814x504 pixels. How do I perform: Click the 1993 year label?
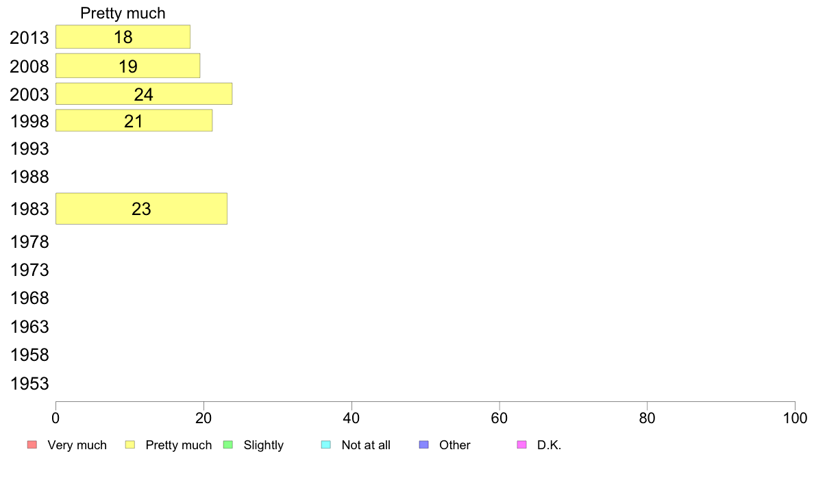pos(29,149)
